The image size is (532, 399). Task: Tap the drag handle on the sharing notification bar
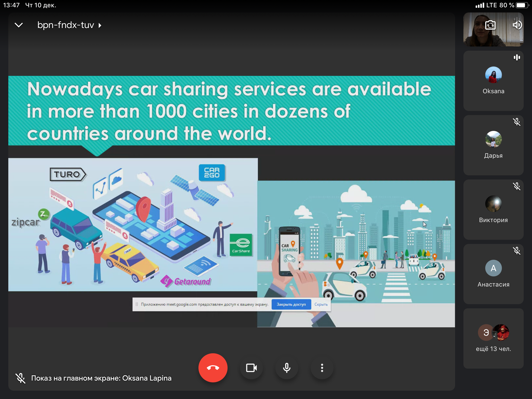click(137, 304)
